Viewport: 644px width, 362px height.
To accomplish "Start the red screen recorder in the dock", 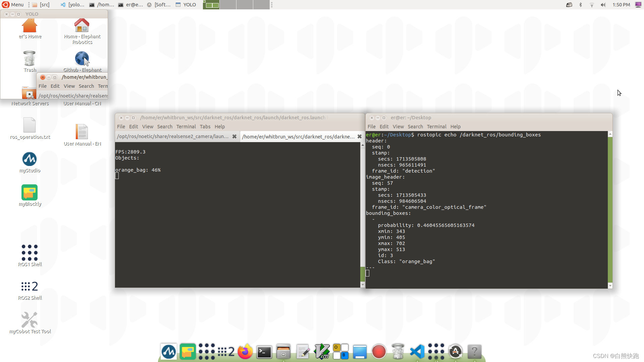I will point(379,351).
